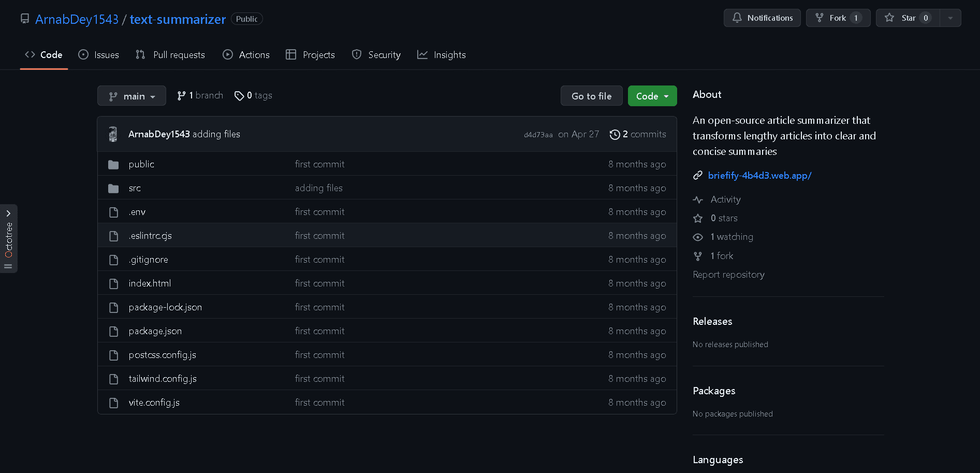Click the Notifications bell button
980x473 pixels.
(x=762, y=18)
